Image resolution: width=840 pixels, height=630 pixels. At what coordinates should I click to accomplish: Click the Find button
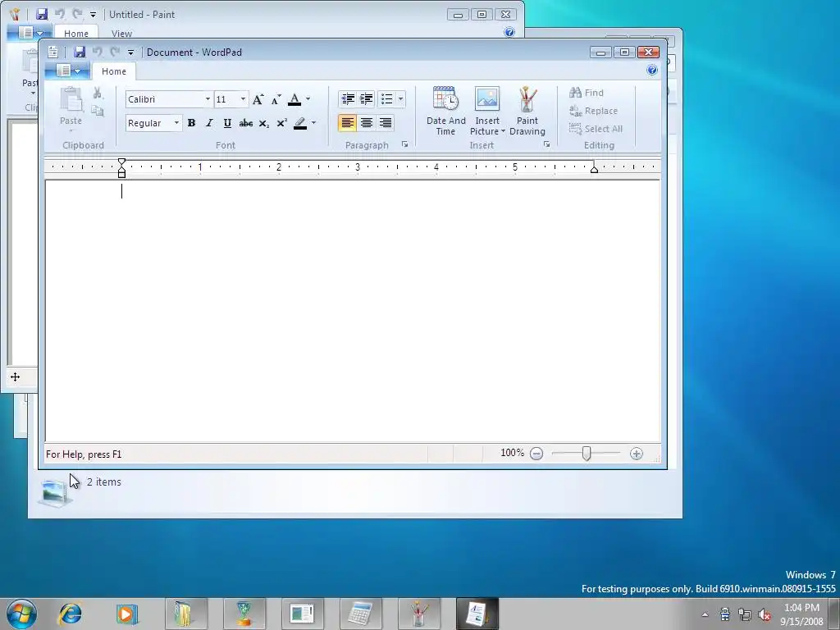pos(586,93)
